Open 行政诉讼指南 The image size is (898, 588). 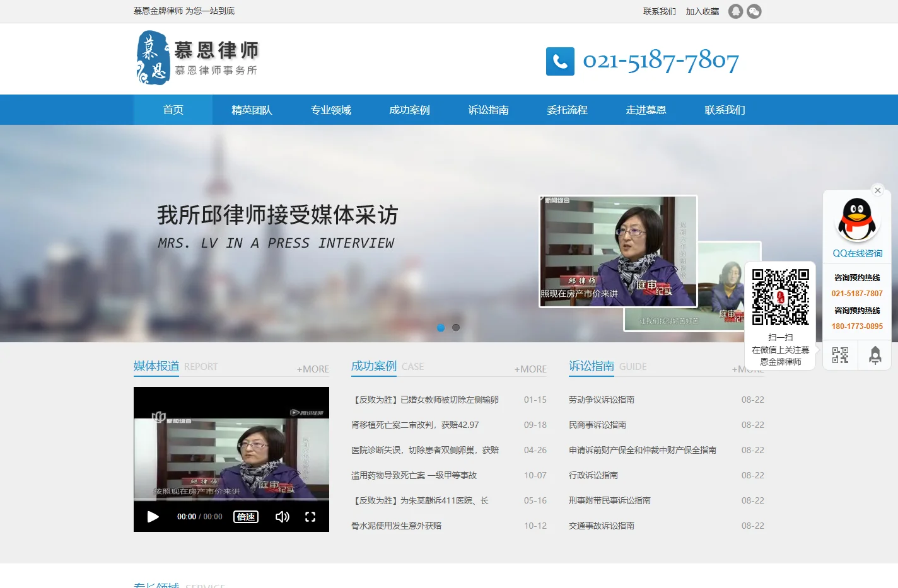(593, 475)
